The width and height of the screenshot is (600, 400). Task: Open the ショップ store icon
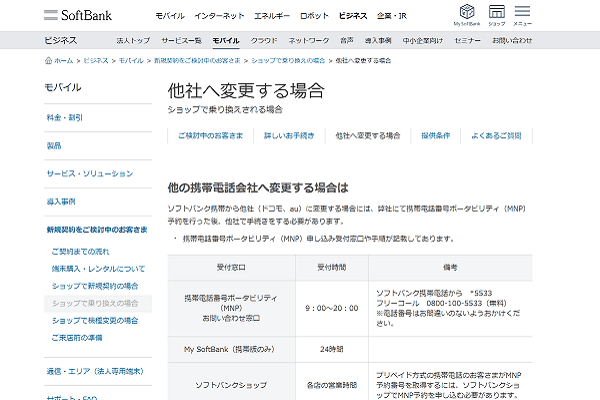click(x=497, y=12)
